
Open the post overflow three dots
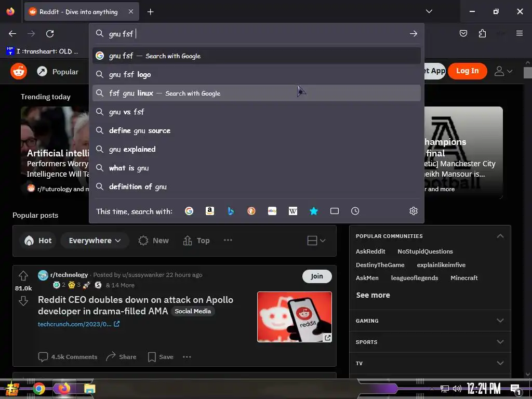click(x=187, y=357)
